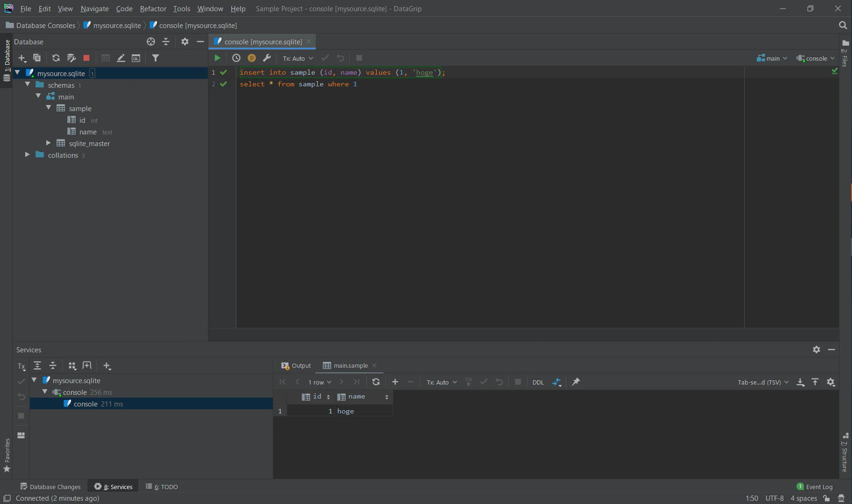Image resolution: width=852 pixels, height=504 pixels.
Task: Filter database objects with the funnel icon
Action: point(156,58)
